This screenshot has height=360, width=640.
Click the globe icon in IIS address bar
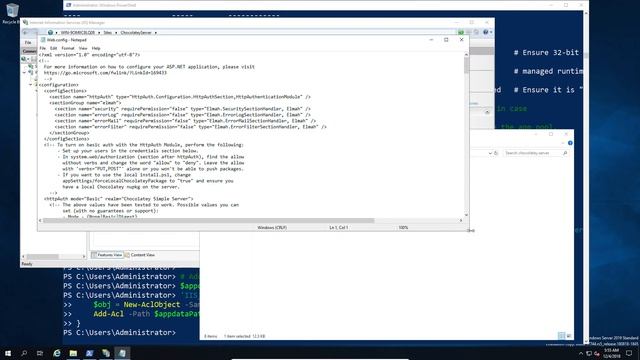point(50,32)
